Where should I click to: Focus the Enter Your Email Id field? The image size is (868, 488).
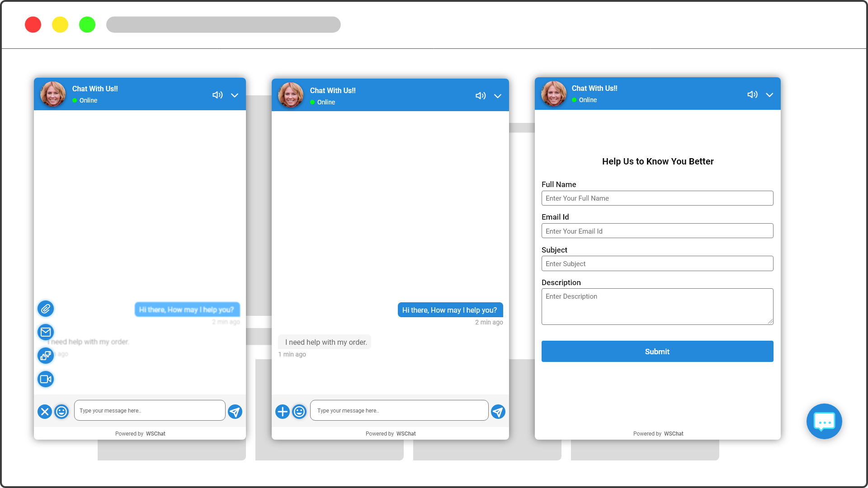point(657,231)
